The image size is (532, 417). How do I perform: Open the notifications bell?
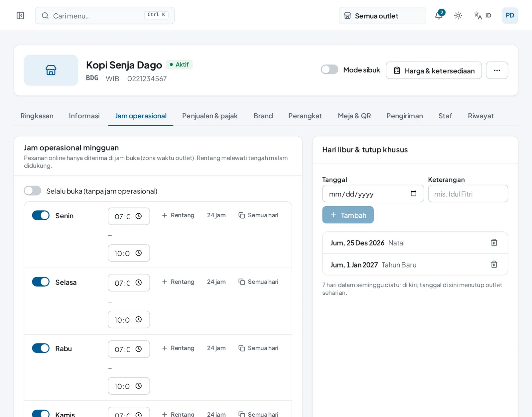pyautogui.click(x=439, y=15)
